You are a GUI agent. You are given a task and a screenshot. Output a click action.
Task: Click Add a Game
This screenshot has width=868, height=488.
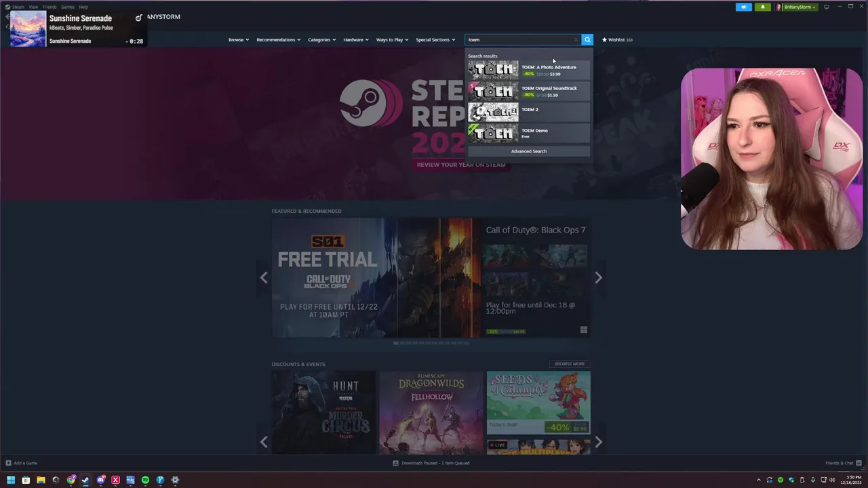pyautogui.click(x=21, y=463)
